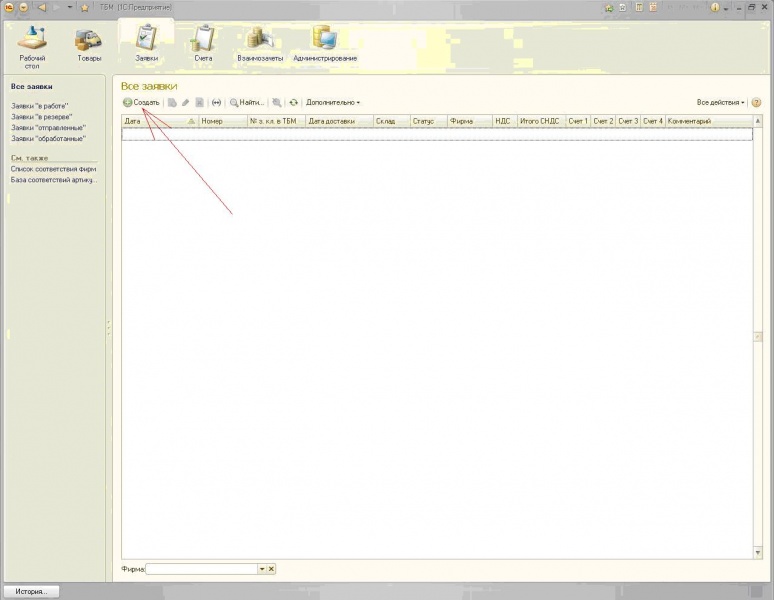
Task: Click the Склад column header
Action: [391, 121]
